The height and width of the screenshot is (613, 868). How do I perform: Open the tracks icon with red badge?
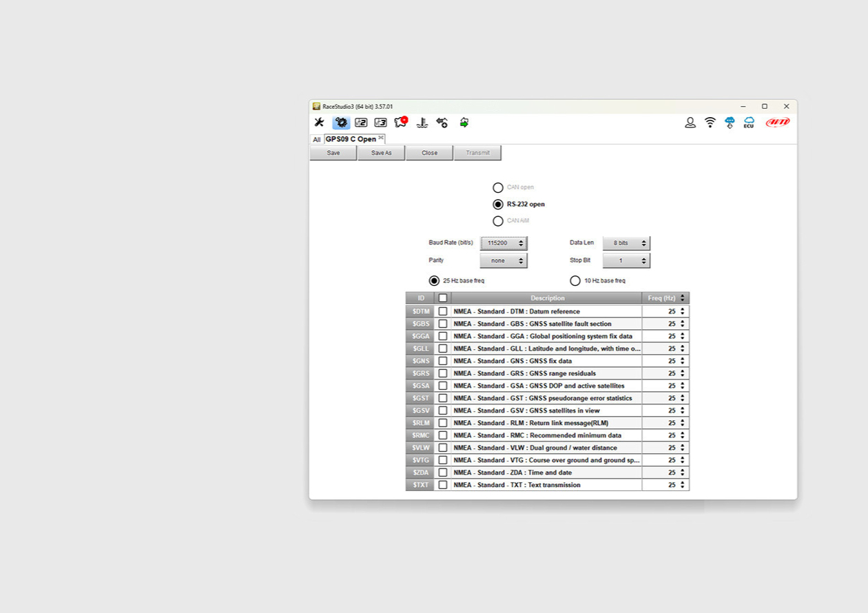pos(401,122)
